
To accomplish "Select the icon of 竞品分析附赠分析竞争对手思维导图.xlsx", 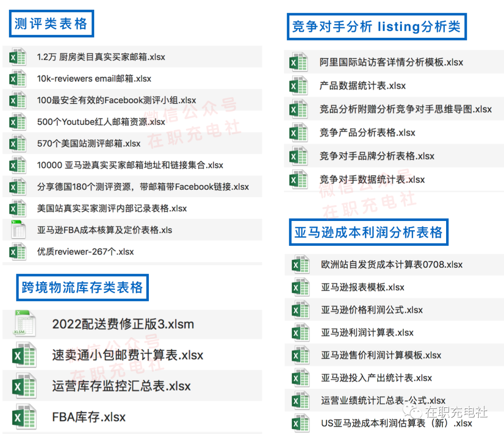I will [x=299, y=109].
